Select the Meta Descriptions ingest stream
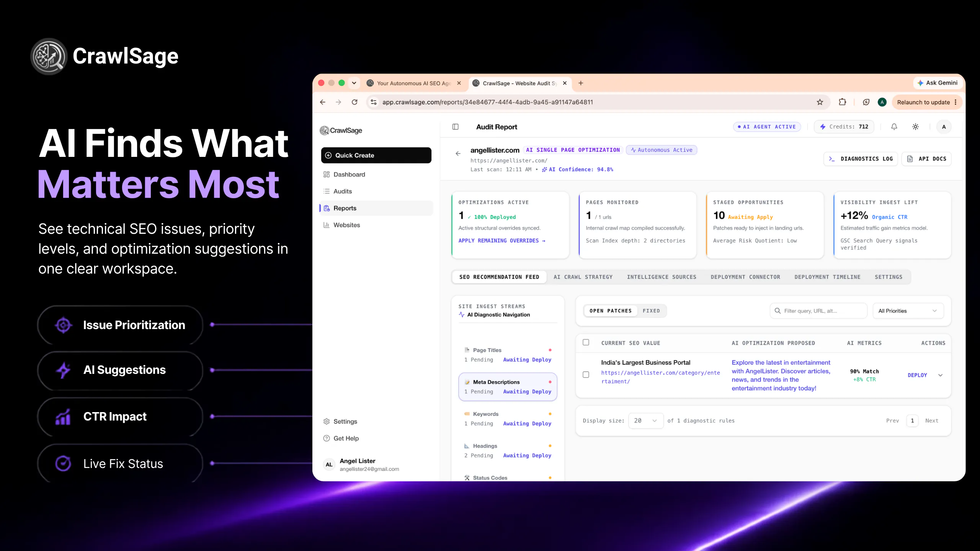 coord(508,387)
